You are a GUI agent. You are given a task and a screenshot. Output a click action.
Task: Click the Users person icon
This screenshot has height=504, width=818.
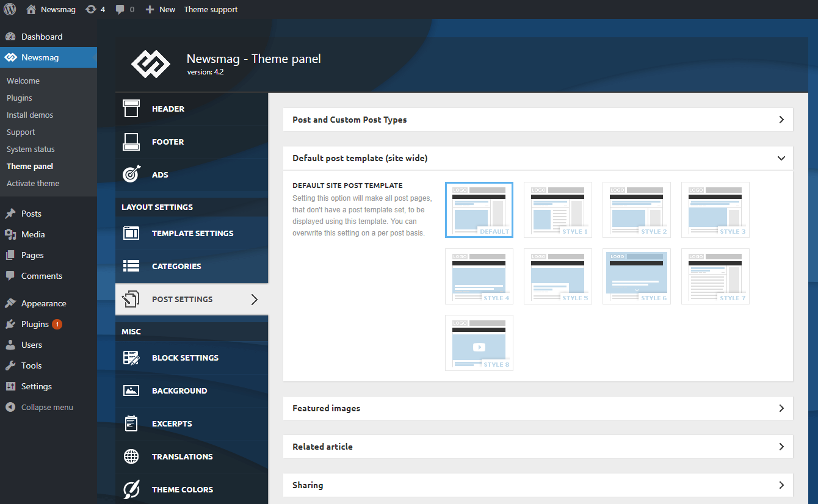[10, 345]
